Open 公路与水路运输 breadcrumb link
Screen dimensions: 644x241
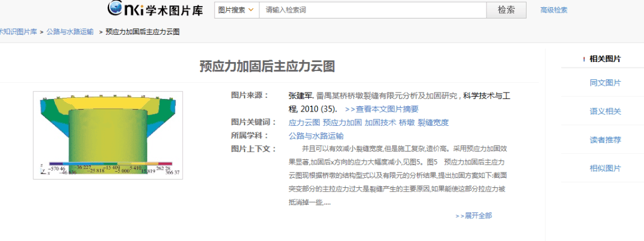(x=70, y=32)
